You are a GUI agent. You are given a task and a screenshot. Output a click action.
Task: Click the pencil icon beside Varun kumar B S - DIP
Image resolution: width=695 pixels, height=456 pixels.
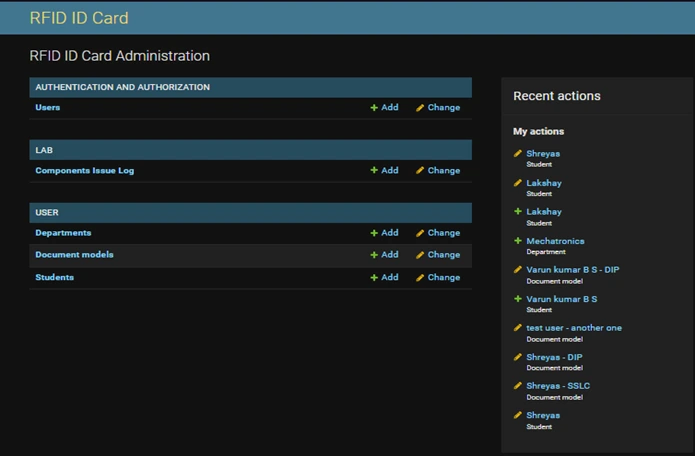[517, 269]
